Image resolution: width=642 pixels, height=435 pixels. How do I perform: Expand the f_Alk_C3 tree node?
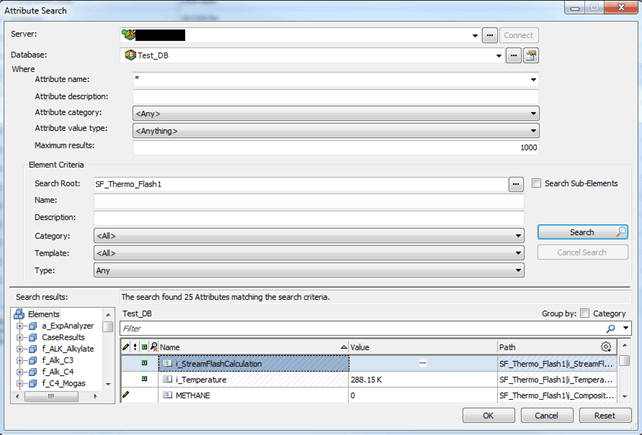(19, 360)
